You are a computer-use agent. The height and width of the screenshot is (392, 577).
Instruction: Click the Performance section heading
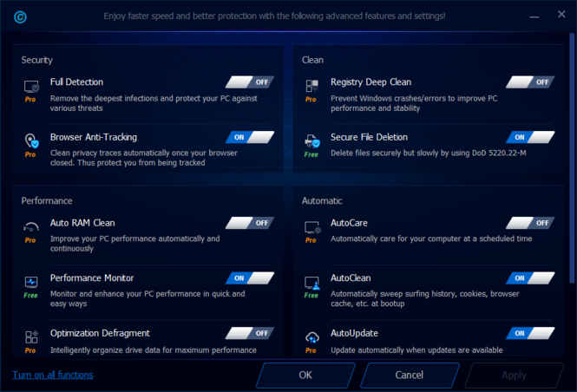pos(47,201)
